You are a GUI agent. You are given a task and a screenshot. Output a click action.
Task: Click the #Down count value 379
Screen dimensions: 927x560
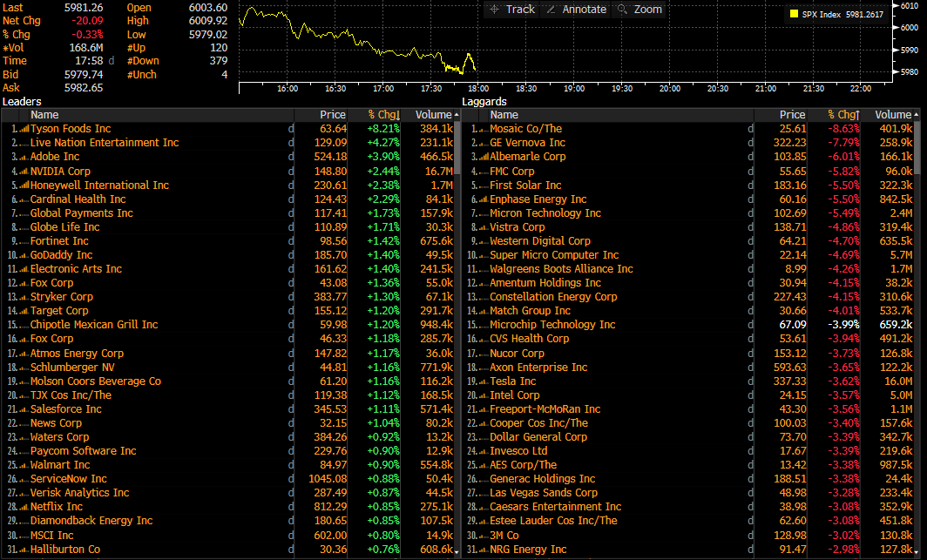click(x=218, y=61)
